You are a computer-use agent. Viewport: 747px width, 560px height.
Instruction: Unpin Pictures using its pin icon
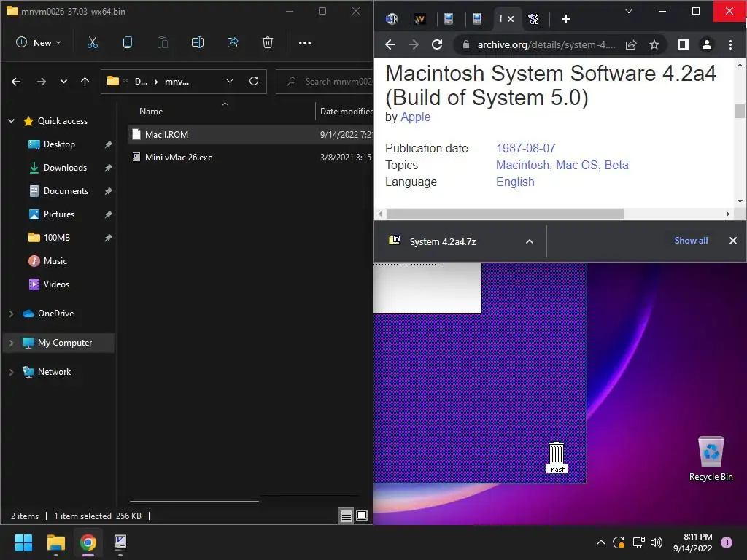[108, 214]
